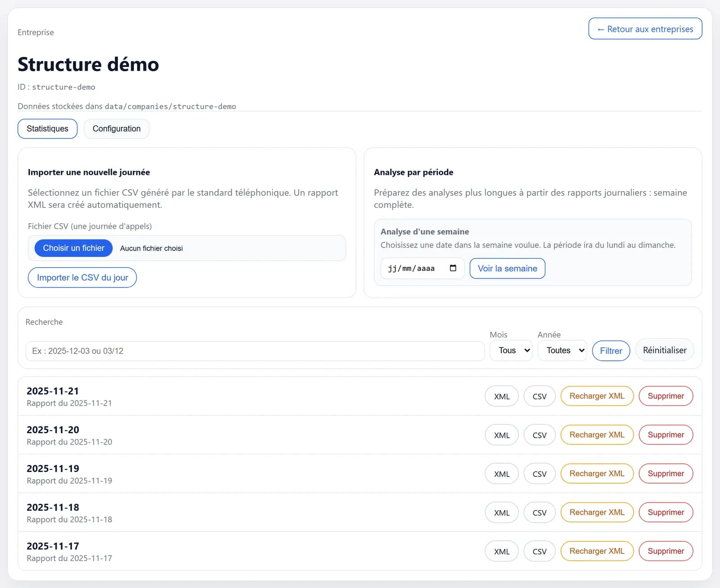The width and height of the screenshot is (720, 588).
Task: Click Recharger XML for 2025-11-19
Action: point(597,473)
